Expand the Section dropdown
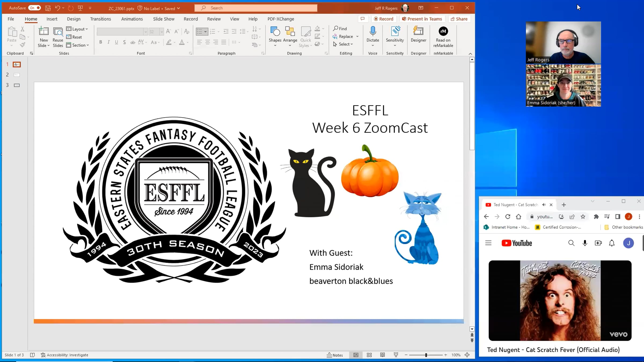This screenshot has width=644, height=362. pyautogui.click(x=78, y=45)
